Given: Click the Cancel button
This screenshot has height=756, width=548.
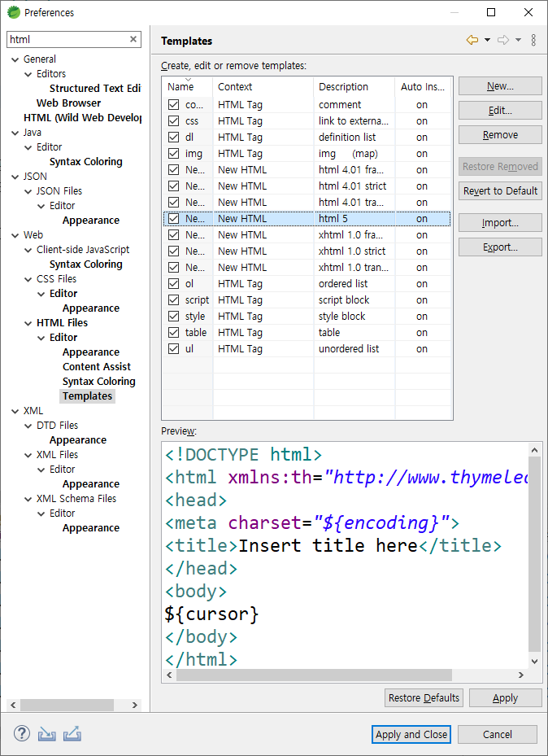Looking at the screenshot, I should coord(497,734).
